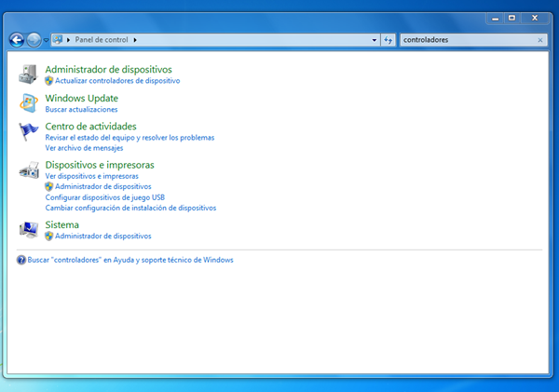
Task: Click the refresh icon beside the address bar
Action: tap(388, 40)
